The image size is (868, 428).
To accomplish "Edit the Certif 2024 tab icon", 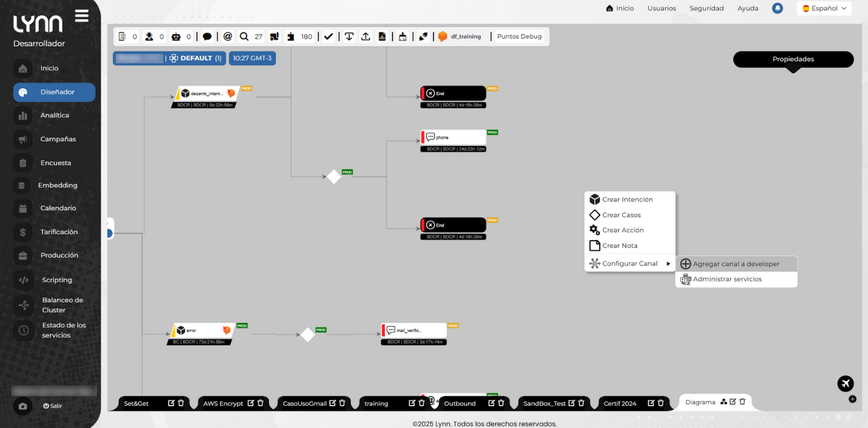I will (x=651, y=403).
